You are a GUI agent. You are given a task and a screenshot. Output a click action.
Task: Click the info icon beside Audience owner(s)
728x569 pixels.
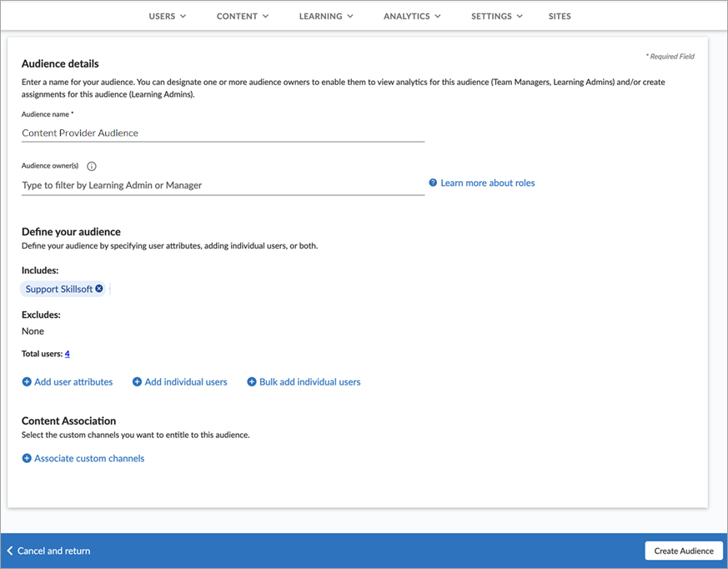tap(92, 166)
